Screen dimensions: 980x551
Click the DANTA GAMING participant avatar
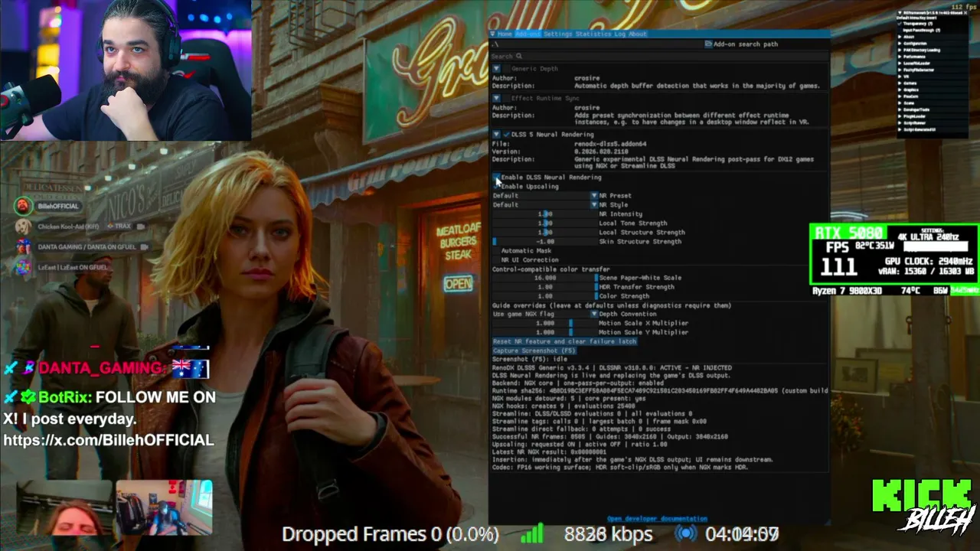pos(24,247)
